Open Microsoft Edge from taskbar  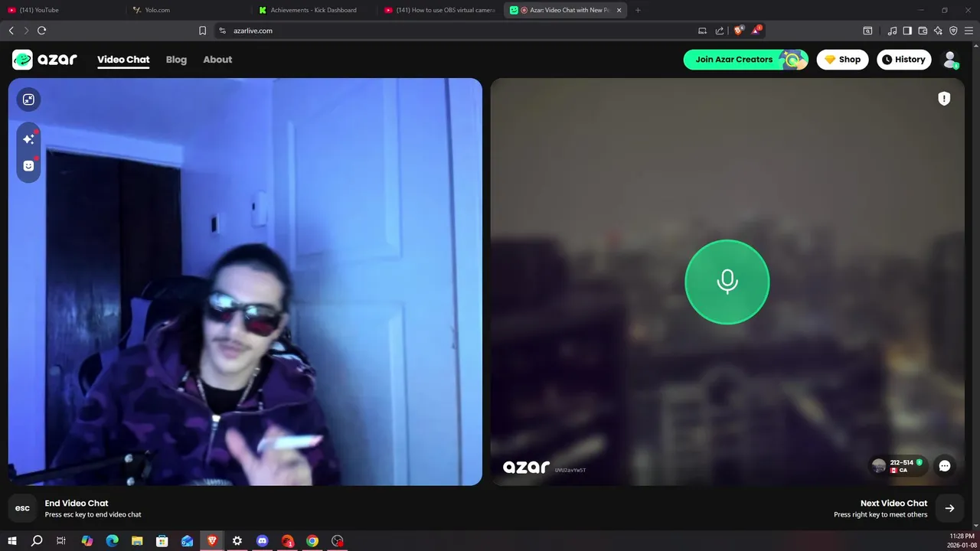tap(112, 541)
